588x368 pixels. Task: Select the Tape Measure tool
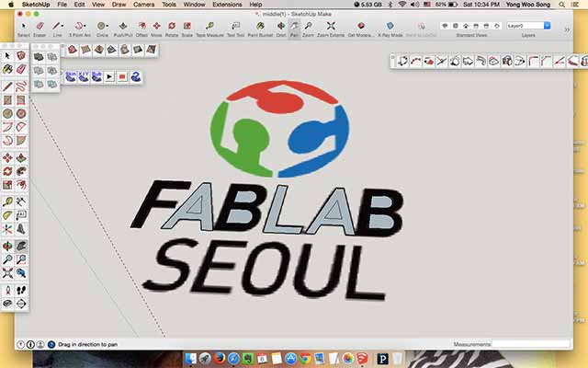209,27
